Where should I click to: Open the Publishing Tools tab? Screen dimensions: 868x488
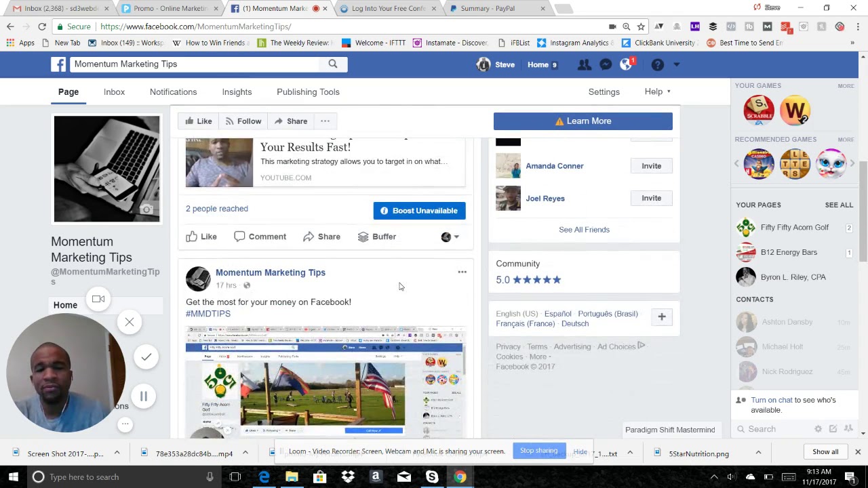(308, 91)
